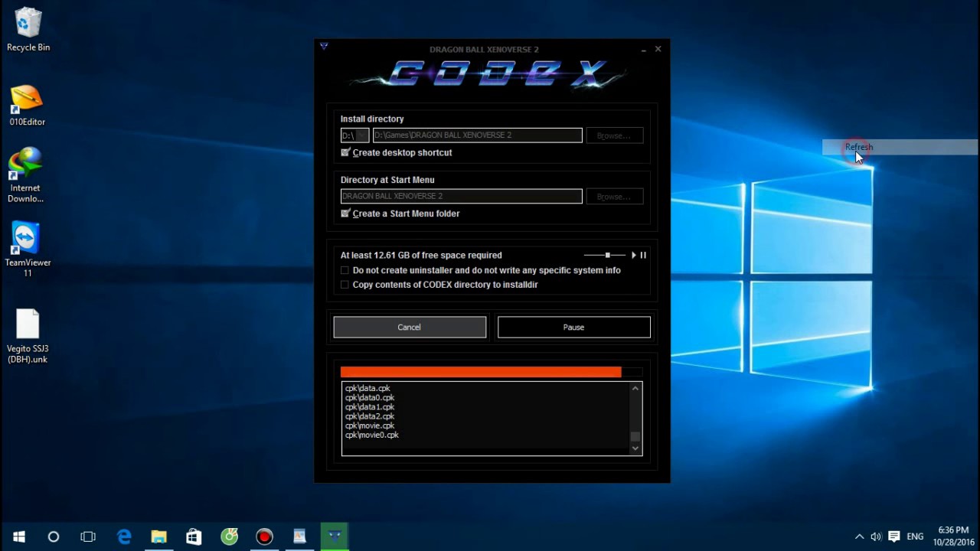Screen dimensions: 980x551
Task: Select the cpk\data2.cpk log entry
Action: (370, 416)
